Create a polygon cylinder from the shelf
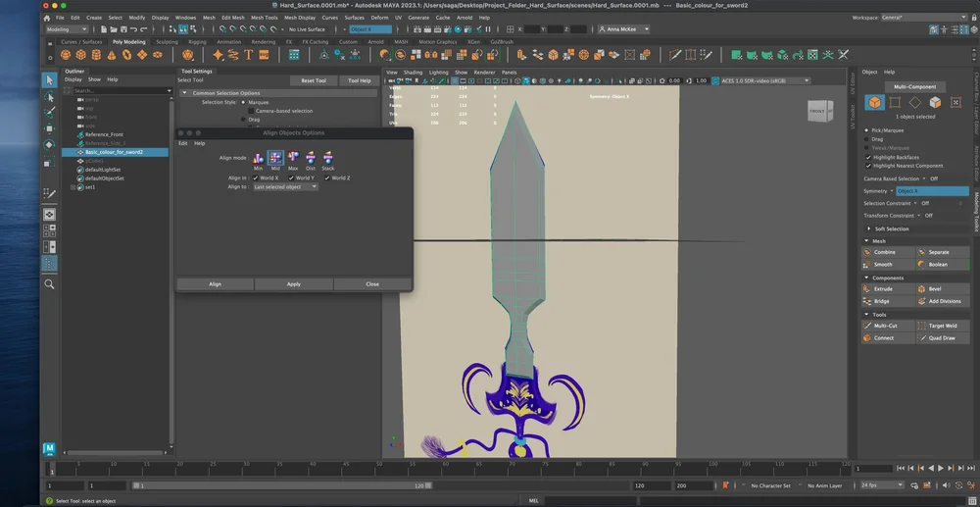The width and height of the screenshot is (980, 507). (x=96, y=55)
